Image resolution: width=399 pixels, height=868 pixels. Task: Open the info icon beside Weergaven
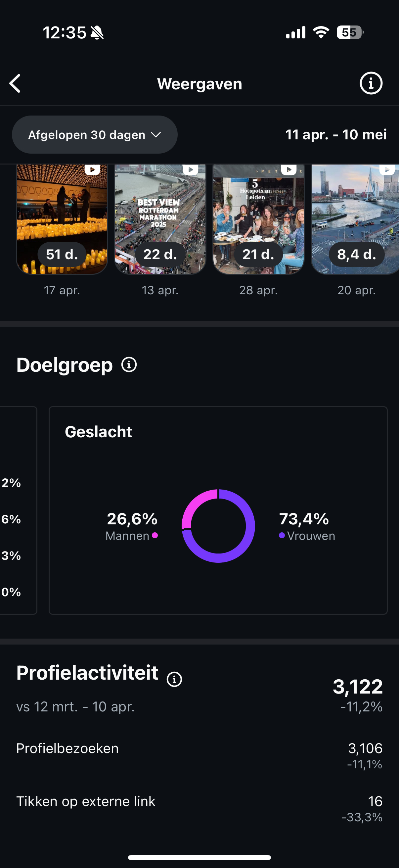tap(371, 83)
